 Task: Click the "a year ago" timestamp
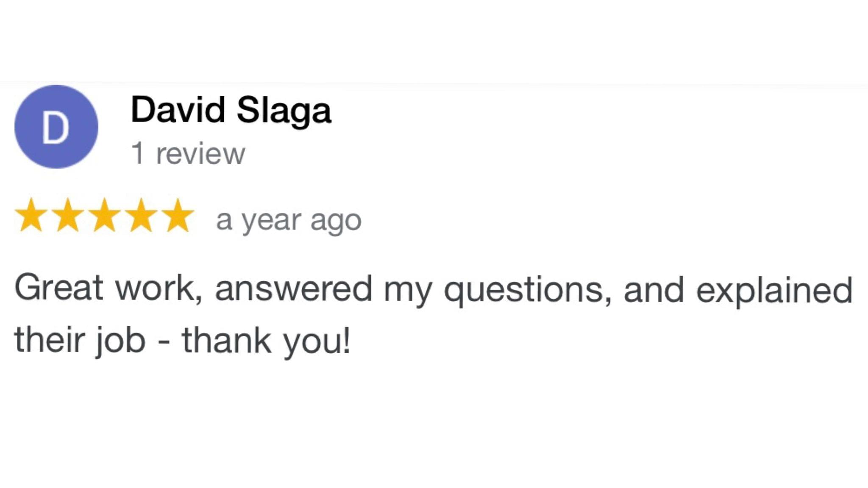tap(289, 220)
